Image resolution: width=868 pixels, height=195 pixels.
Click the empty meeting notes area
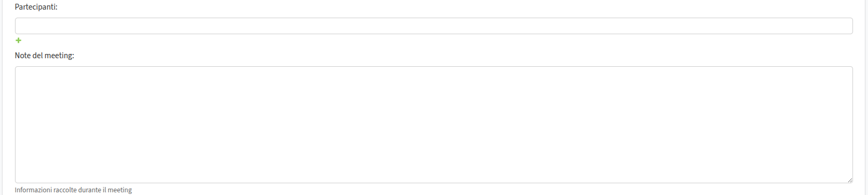point(434,124)
